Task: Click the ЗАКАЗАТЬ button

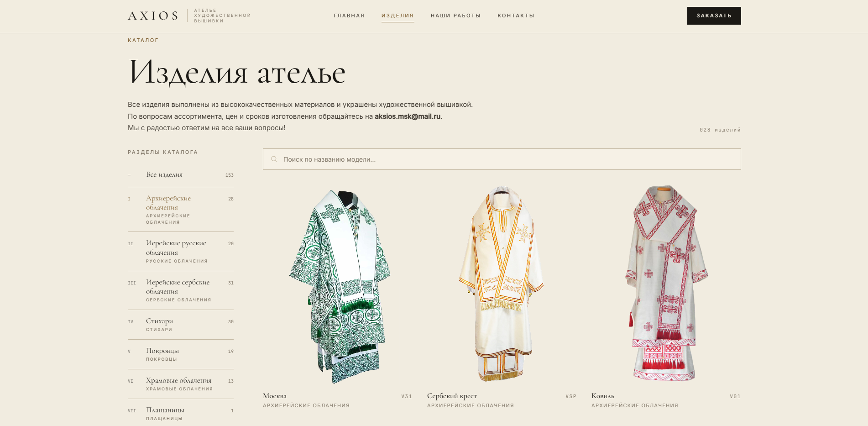Action: tap(714, 16)
